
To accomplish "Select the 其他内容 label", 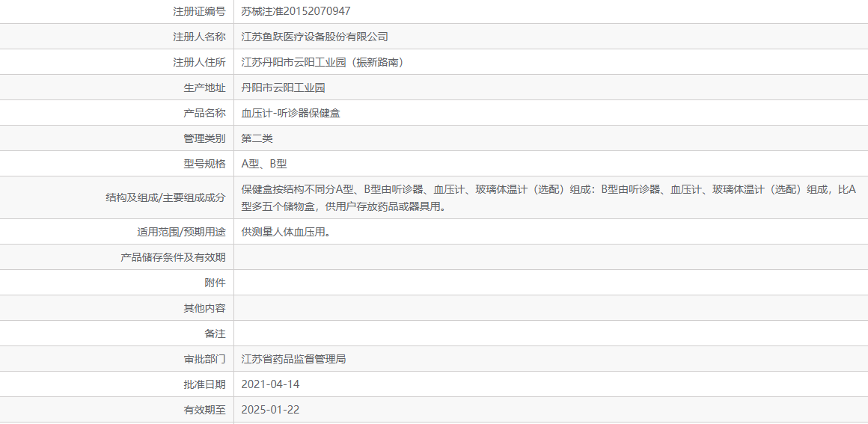I will [x=205, y=308].
